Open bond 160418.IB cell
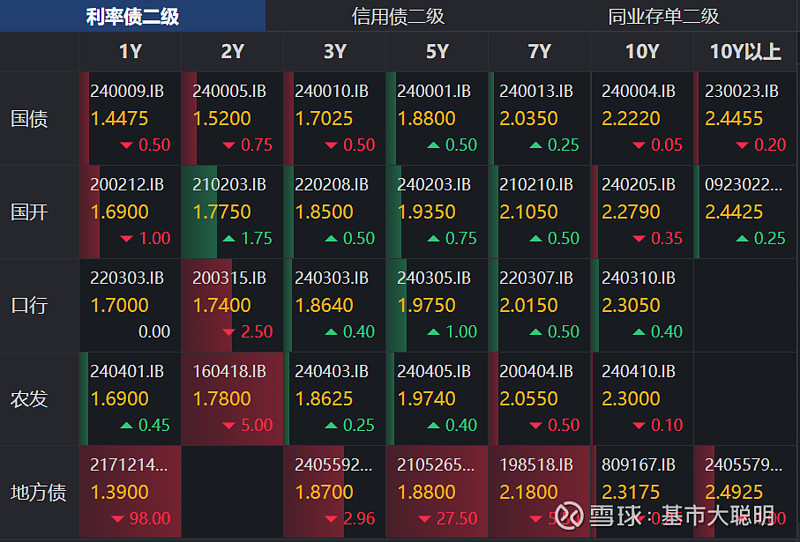800x542 pixels. point(233,399)
